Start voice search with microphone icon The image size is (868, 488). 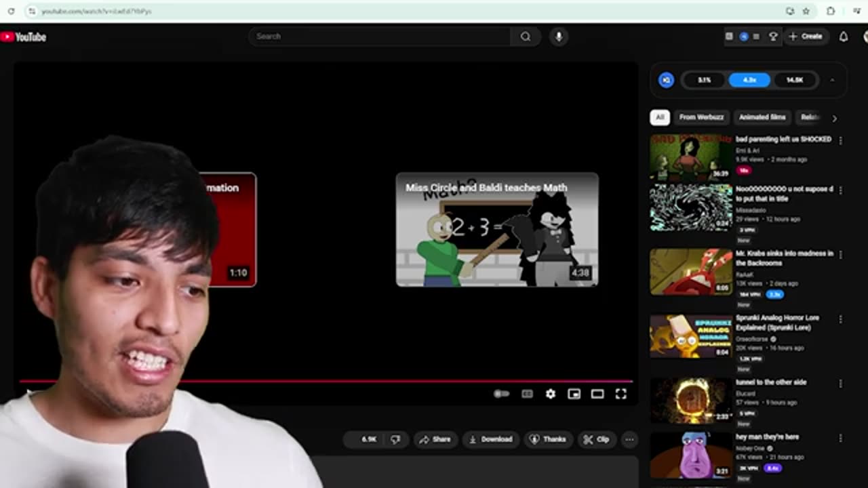pyautogui.click(x=559, y=37)
